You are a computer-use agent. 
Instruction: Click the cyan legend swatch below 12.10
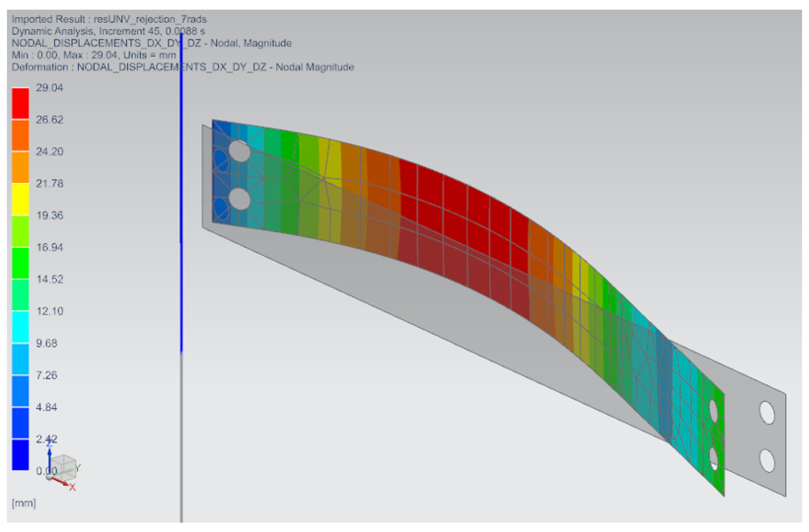click(20, 327)
